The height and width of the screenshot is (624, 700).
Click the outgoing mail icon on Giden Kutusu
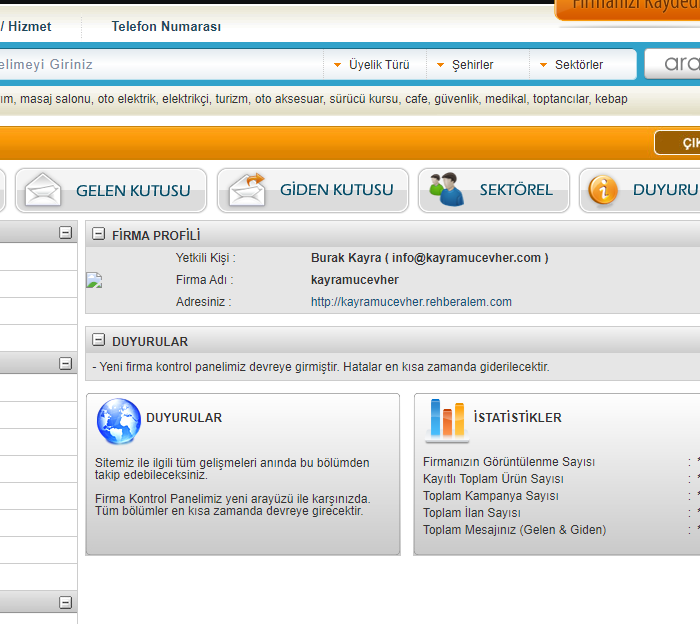coord(246,190)
